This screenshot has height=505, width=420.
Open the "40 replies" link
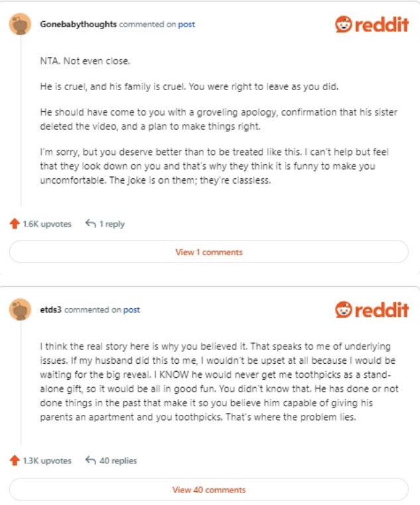[x=118, y=461]
